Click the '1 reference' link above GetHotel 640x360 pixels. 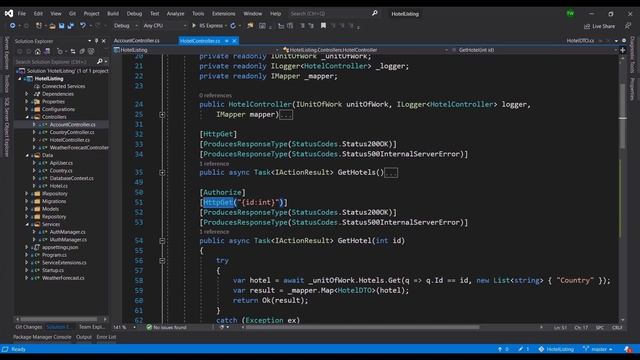(214, 232)
